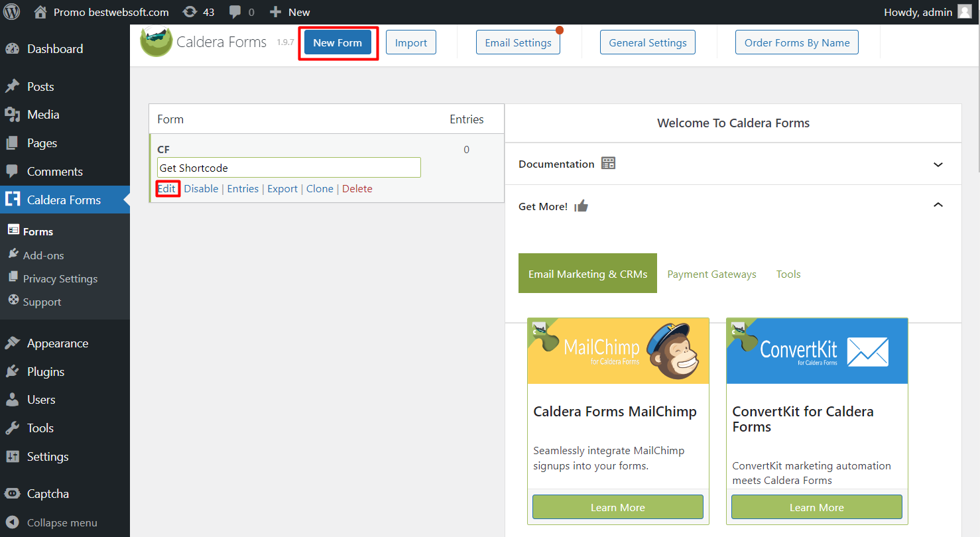Image resolution: width=980 pixels, height=537 pixels.
Task: Open Email Settings
Action: [518, 42]
